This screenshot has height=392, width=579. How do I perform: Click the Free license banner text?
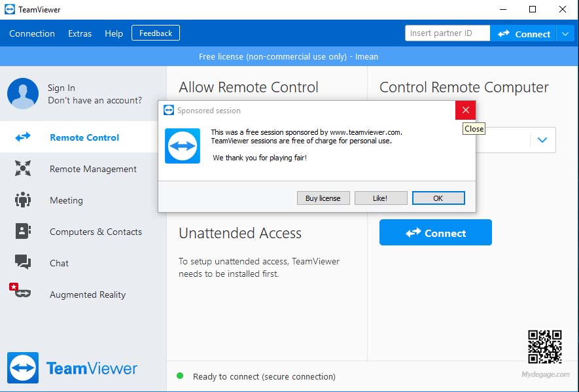click(289, 56)
